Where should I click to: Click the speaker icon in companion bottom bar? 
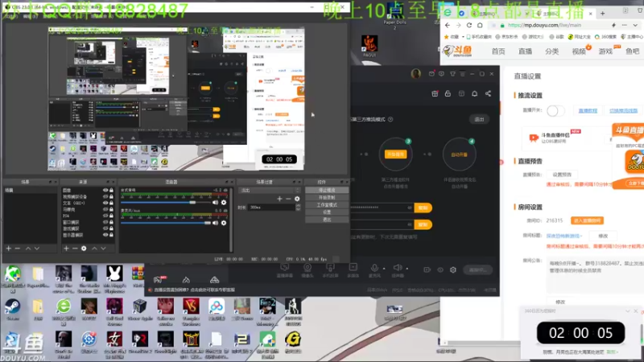pyautogui.click(x=397, y=268)
